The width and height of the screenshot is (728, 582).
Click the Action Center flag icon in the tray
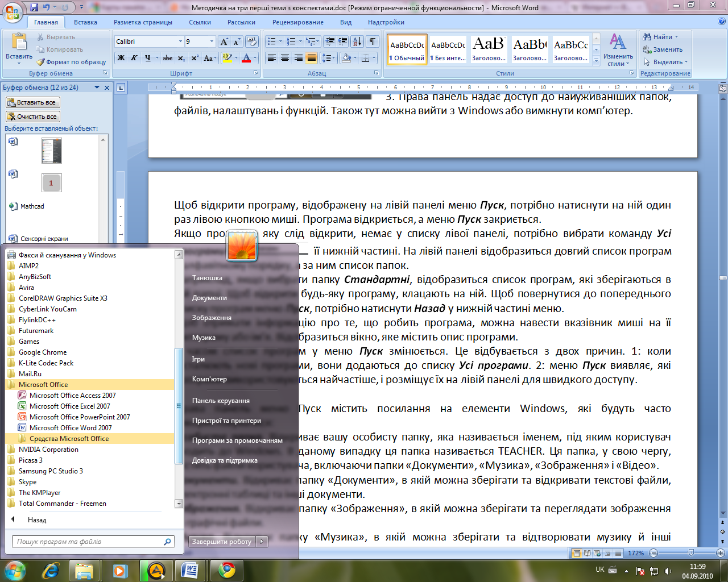[640, 571]
